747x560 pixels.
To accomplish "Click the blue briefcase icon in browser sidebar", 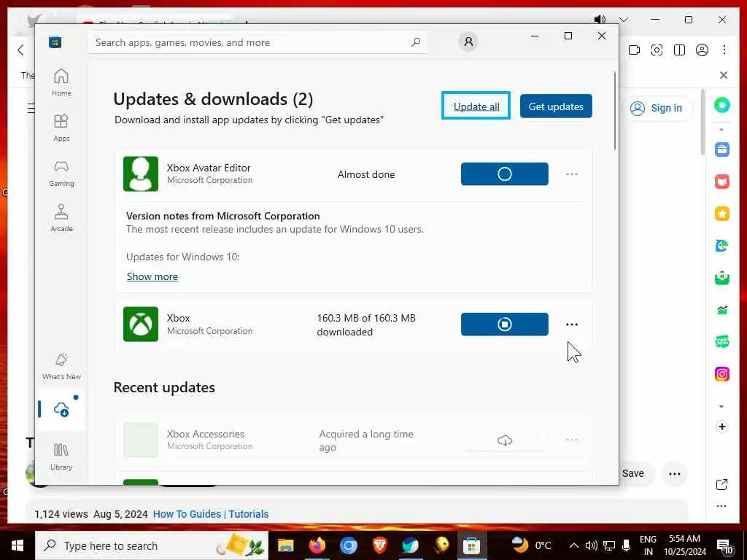I will point(721,149).
